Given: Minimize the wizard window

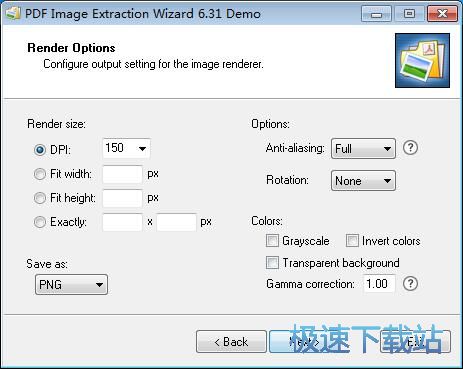Looking at the screenshot, I should pos(376,14).
